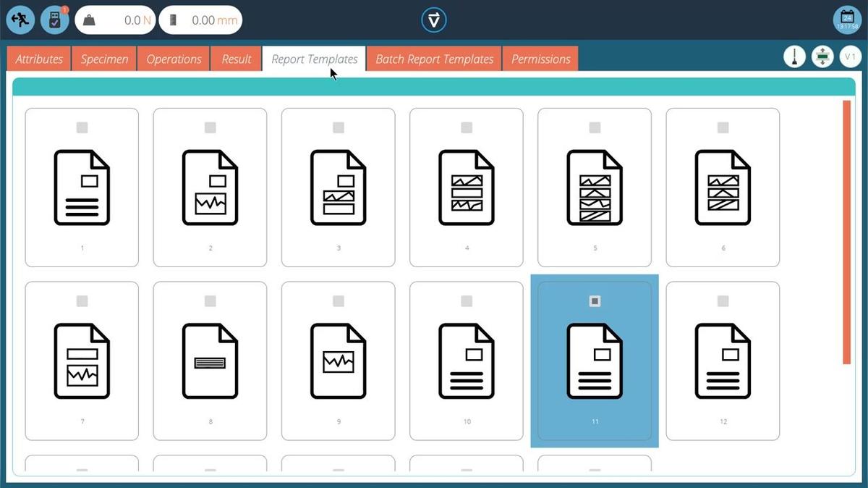Open the device checklist icon with notification badge
This screenshot has height=488, width=868.
tap(55, 20)
